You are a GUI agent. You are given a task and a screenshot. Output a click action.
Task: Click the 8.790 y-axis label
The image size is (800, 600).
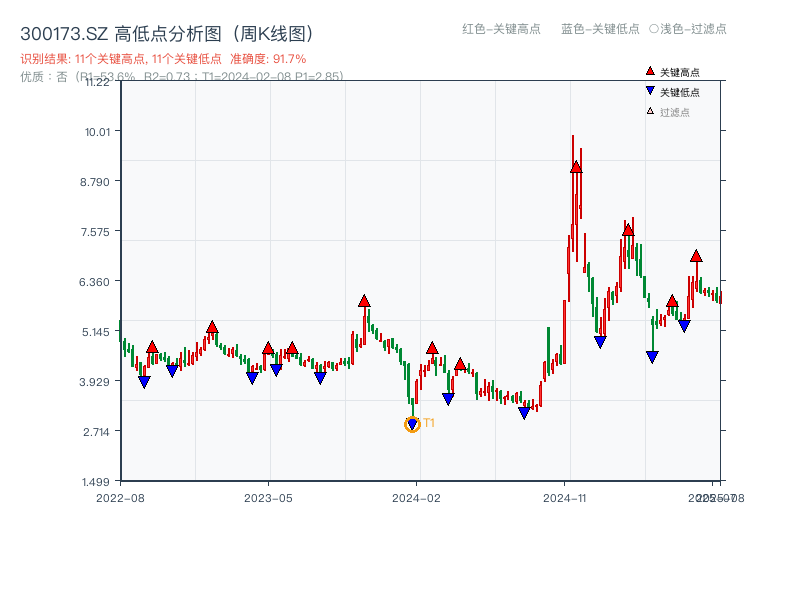[x=95, y=182]
